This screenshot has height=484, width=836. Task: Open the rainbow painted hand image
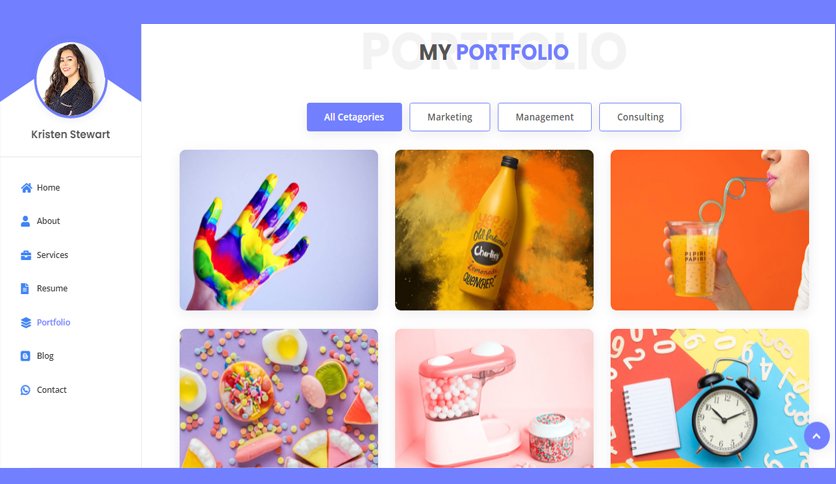click(279, 230)
